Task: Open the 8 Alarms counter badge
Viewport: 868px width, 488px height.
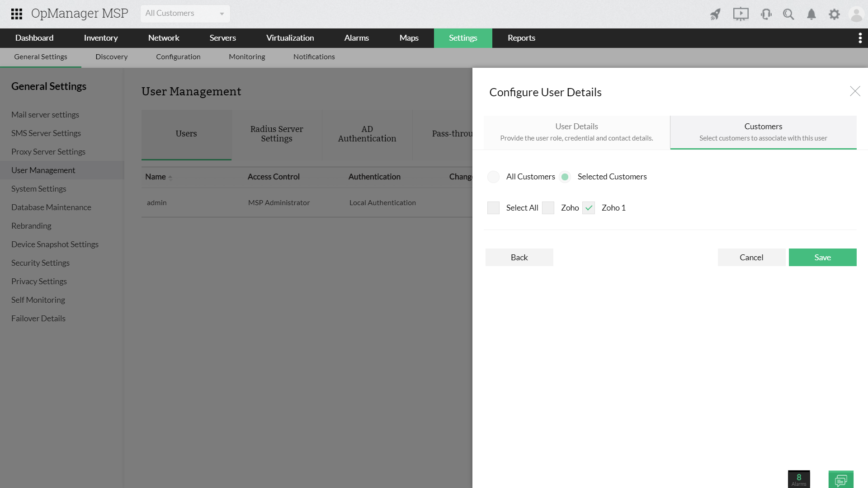Action: tap(799, 479)
